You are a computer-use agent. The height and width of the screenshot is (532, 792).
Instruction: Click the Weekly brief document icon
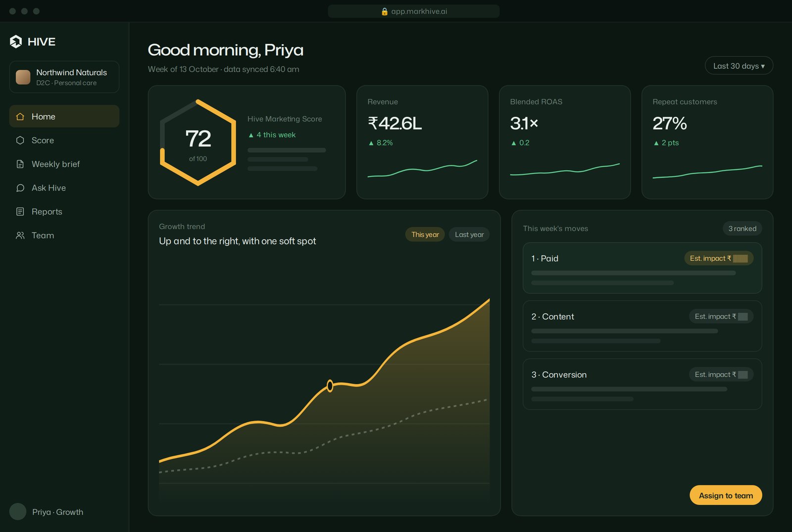click(x=20, y=164)
